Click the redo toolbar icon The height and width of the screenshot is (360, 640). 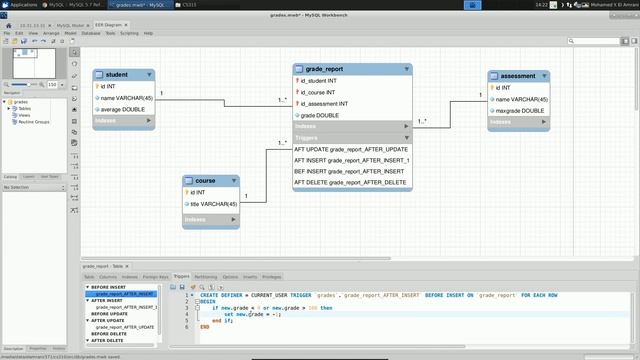click(x=44, y=41)
